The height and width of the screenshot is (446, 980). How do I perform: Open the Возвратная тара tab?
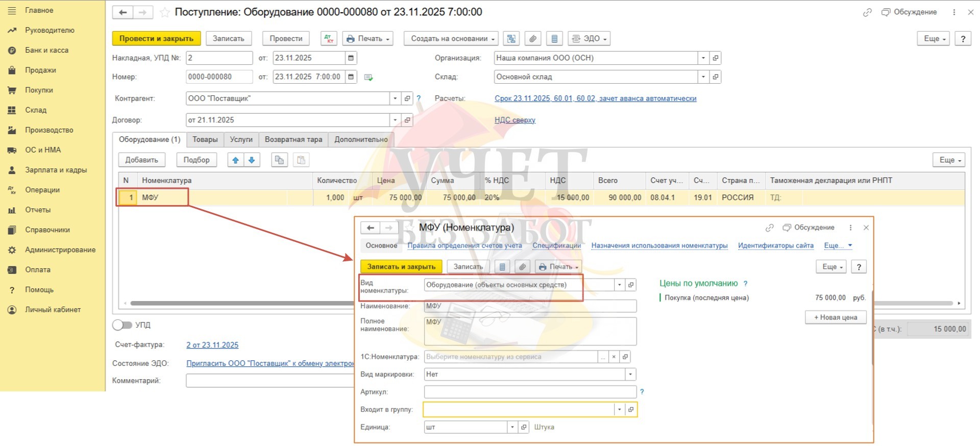(x=293, y=140)
